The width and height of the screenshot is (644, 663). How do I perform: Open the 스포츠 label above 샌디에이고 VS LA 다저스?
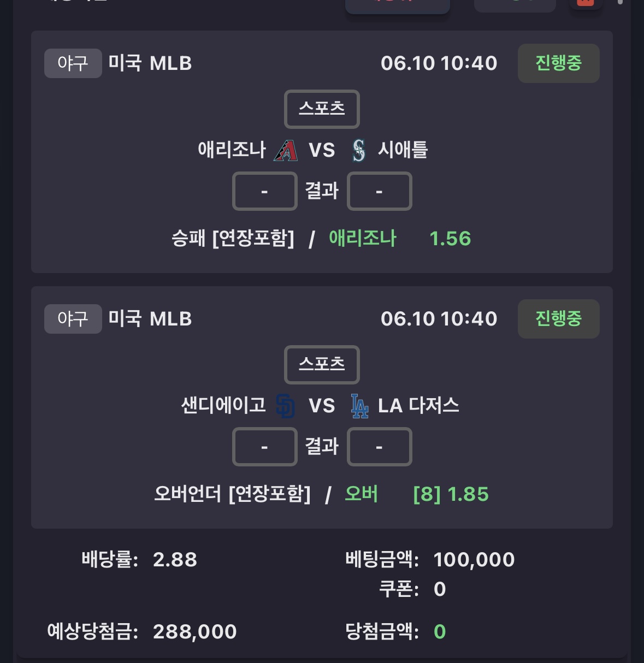[x=322, y=364]
